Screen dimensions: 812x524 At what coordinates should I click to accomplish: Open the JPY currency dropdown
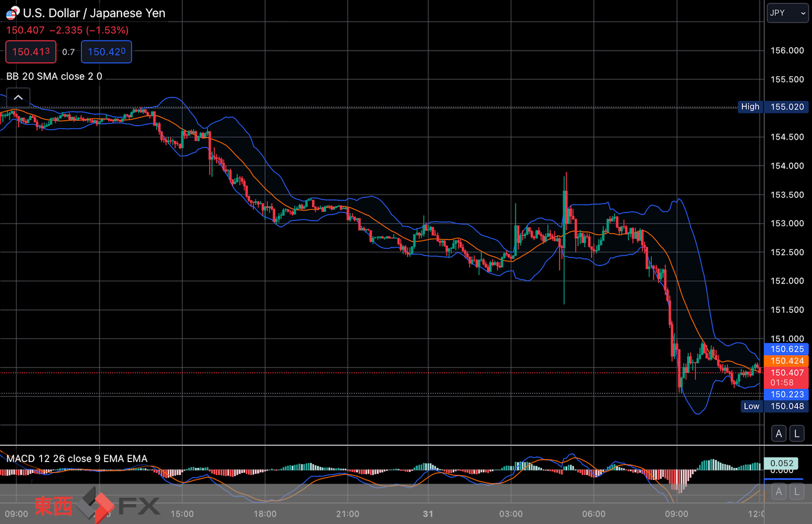point(787,13)
